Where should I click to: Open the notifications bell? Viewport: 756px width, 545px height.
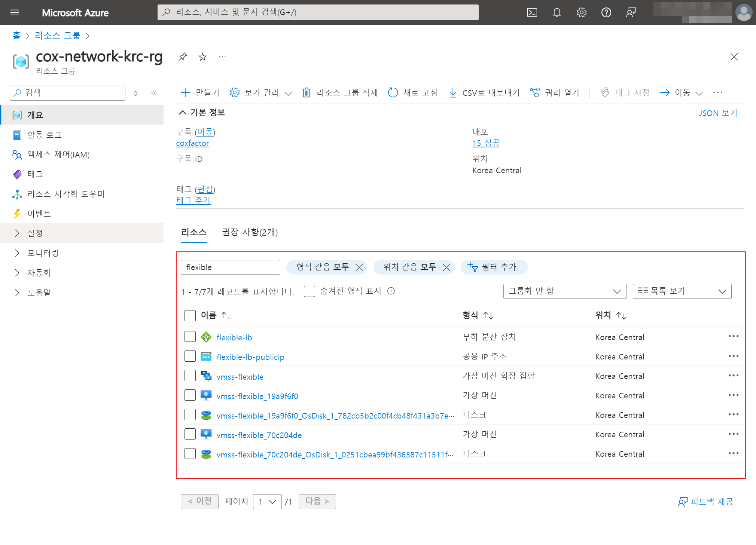(557, 12)
